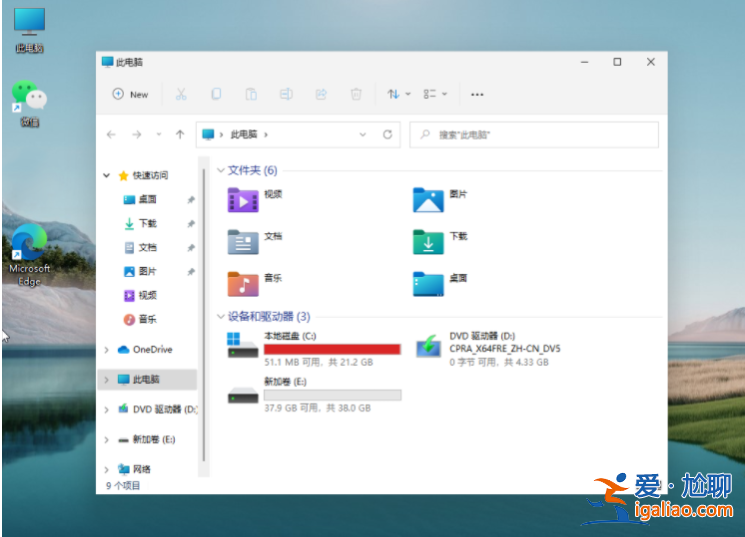745x537 pixels.
Task: Expand 新加卷 (E:) sidebar node
Action: 106,440
